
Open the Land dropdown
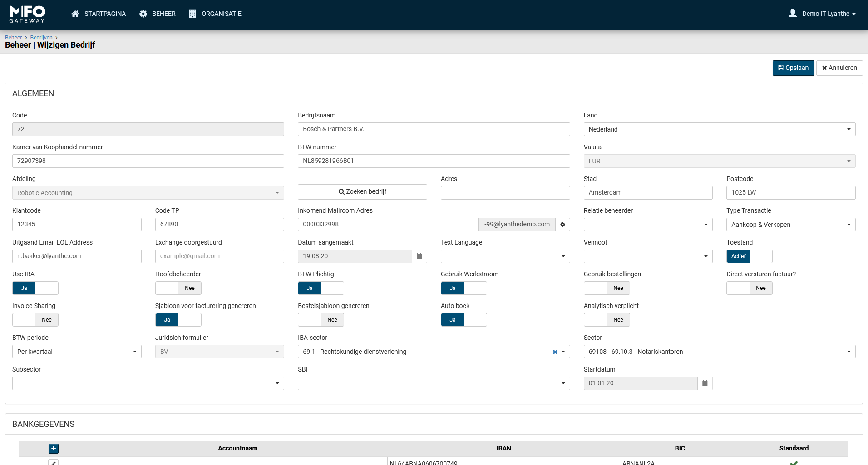(719, 129)
